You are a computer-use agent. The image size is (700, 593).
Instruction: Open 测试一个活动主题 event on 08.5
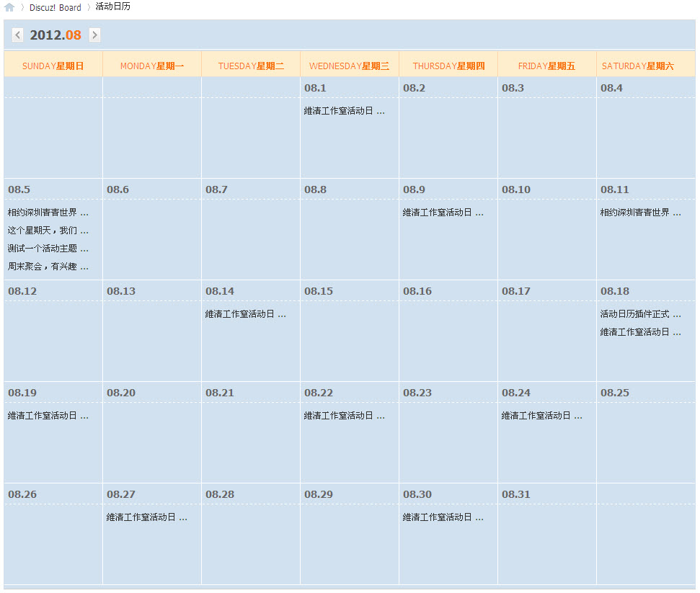(48, 249)
